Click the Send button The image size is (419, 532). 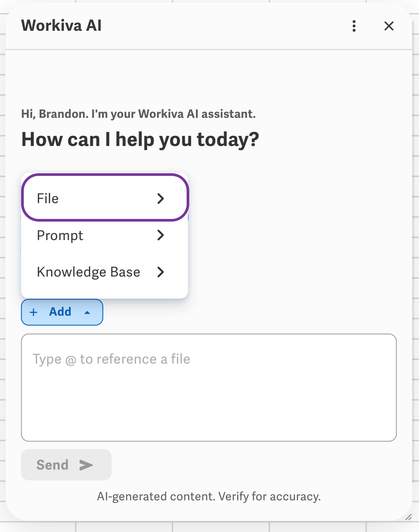point(66,465)
